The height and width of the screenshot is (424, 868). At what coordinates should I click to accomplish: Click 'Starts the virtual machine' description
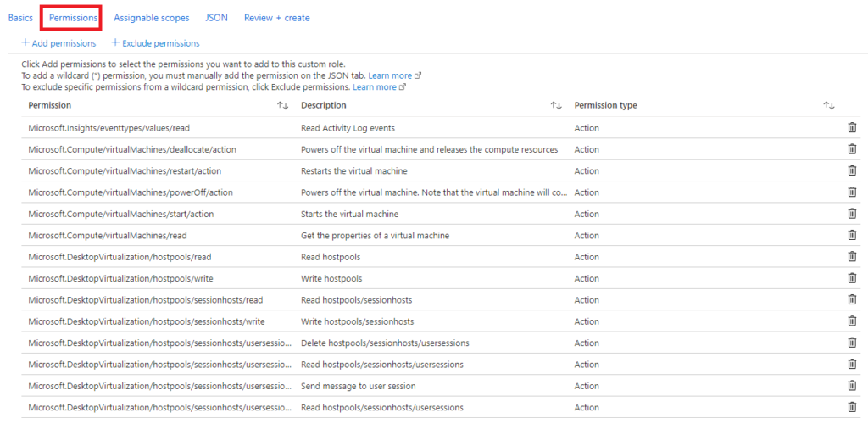pyautogui.click(x=349, y=214)
